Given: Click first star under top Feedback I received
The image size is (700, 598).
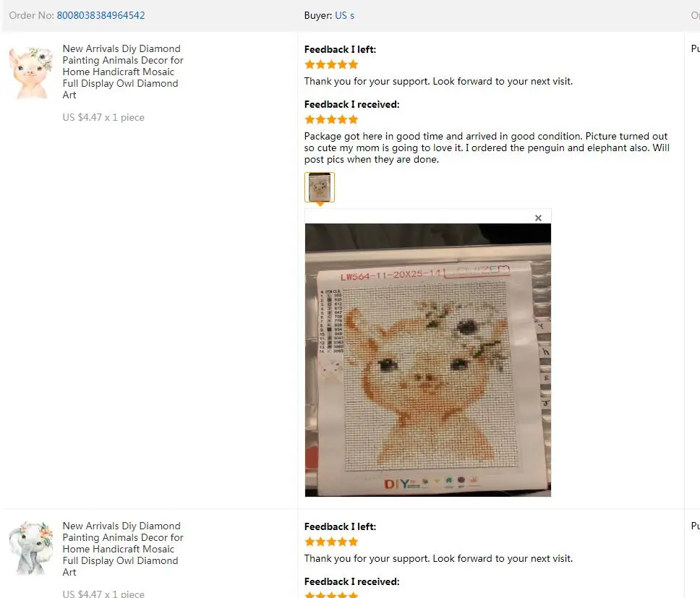Looking at the screenshot, I should click(310, 119).
